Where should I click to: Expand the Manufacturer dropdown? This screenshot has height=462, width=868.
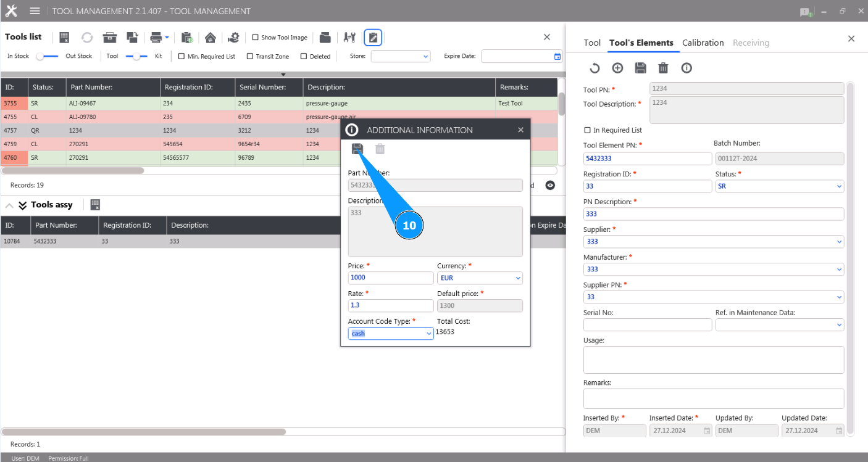tap(714, 269)
